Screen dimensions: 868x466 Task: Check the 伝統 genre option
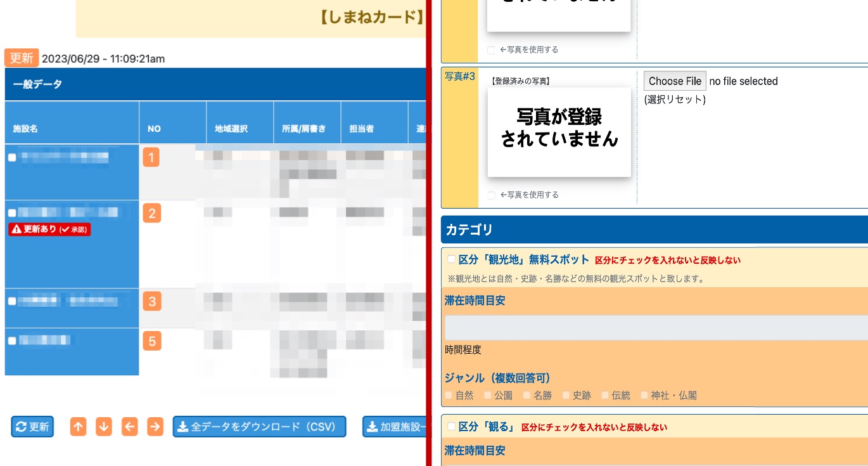pos(606,395)
